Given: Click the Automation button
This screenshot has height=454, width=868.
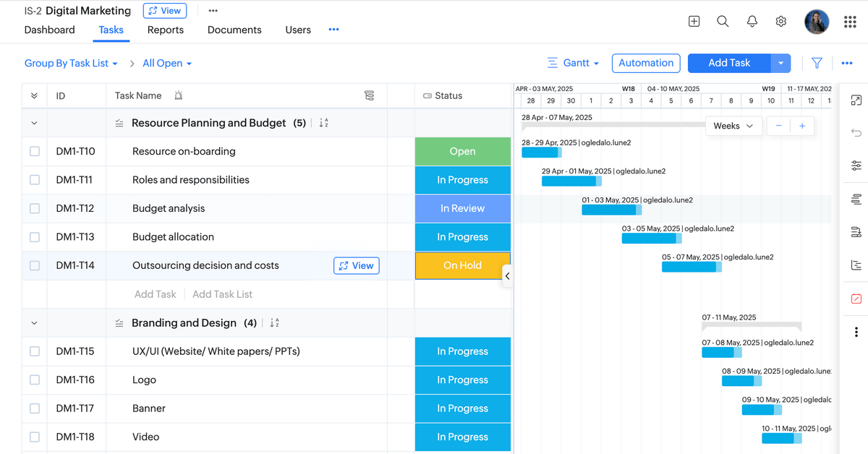Looking at the screenshot, I should pyautogui.click(x=646, y=64).
